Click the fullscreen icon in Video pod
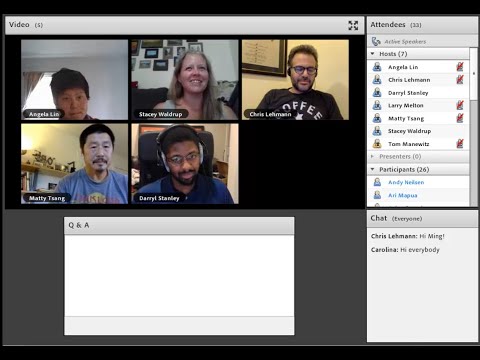This screenshot has width=480, height=360. coord(353,25)
